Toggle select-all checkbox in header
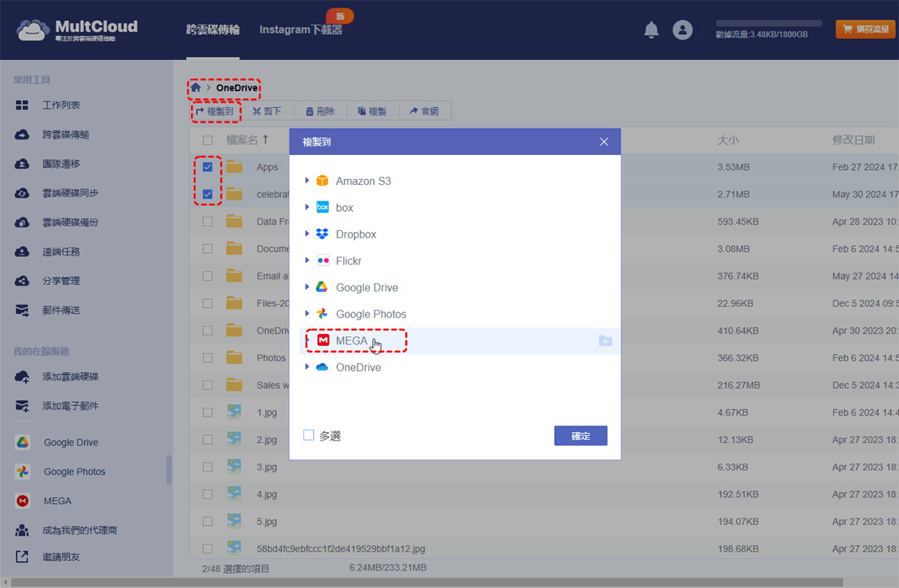 point(208,140)
